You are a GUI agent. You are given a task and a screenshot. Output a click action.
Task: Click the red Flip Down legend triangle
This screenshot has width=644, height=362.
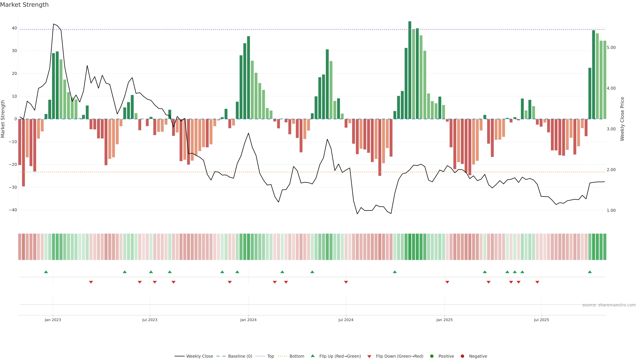369,356
